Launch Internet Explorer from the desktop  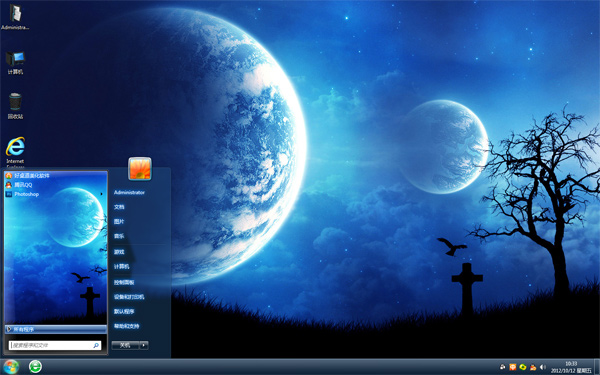click(15, 152)
